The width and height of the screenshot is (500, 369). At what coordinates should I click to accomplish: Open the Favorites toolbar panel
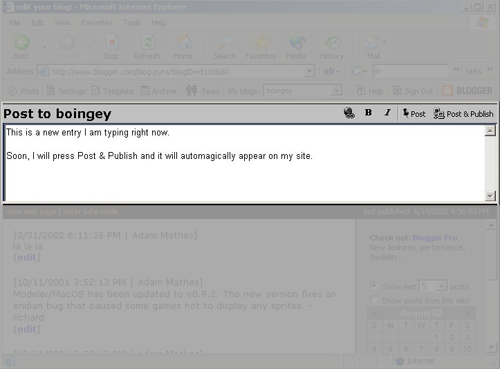260,47
